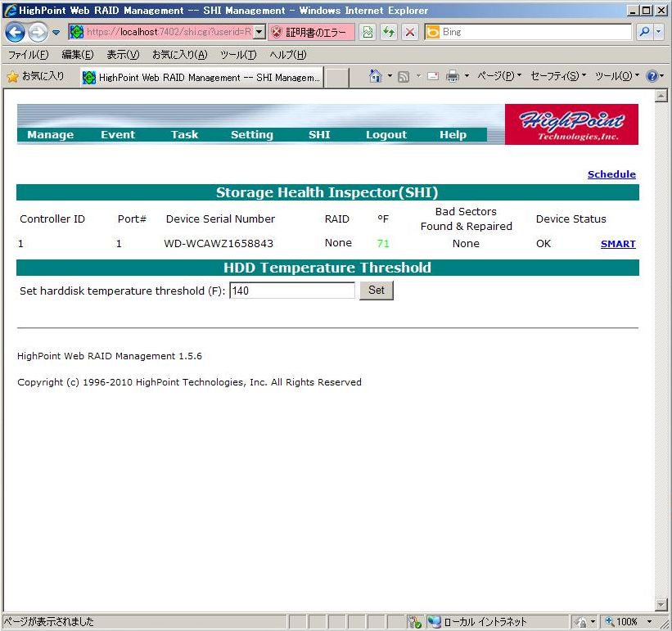This screenshot has width=672, height=631.
Task: Click the RSS feeds icon
Action: point(404,77)
